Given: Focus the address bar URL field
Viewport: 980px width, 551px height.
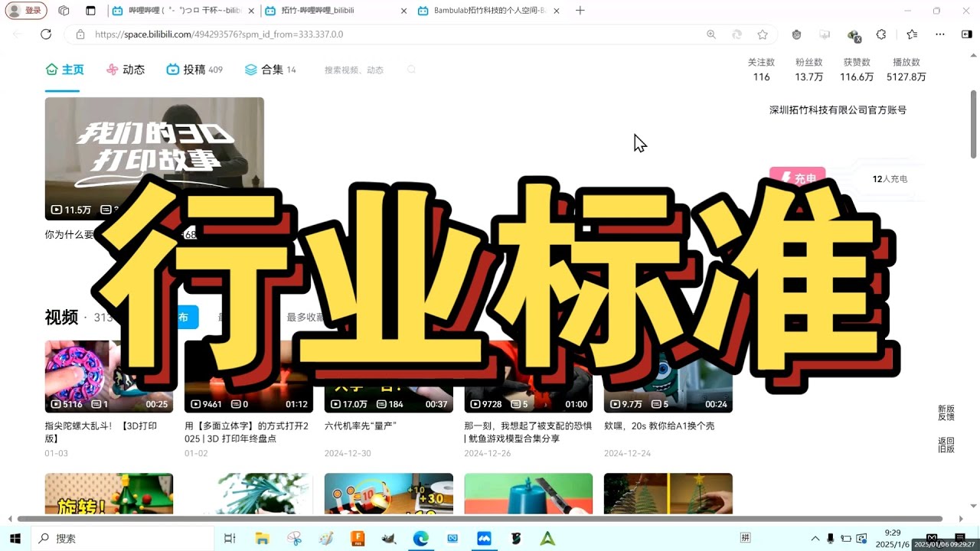Looking at the screenshot, I should pyautogui.click(x=383, y=34).
